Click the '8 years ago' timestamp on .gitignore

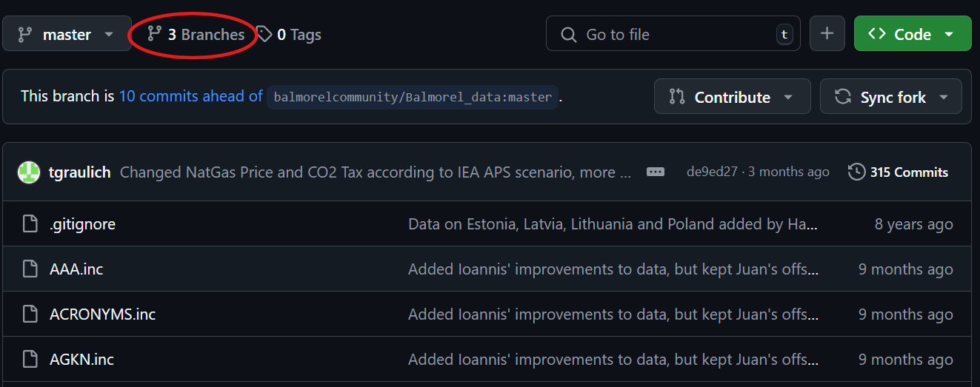(913, 223)
